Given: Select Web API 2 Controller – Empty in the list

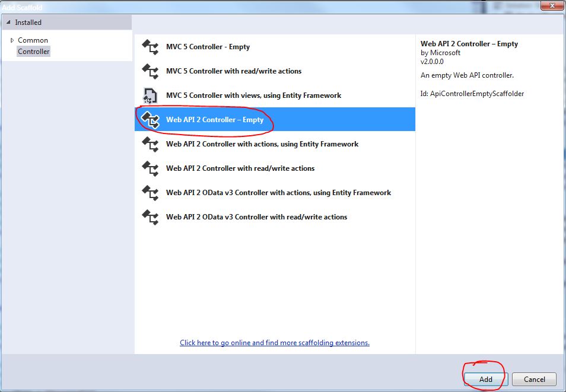Looking at the screenshot, I should [x=275, y=119].
